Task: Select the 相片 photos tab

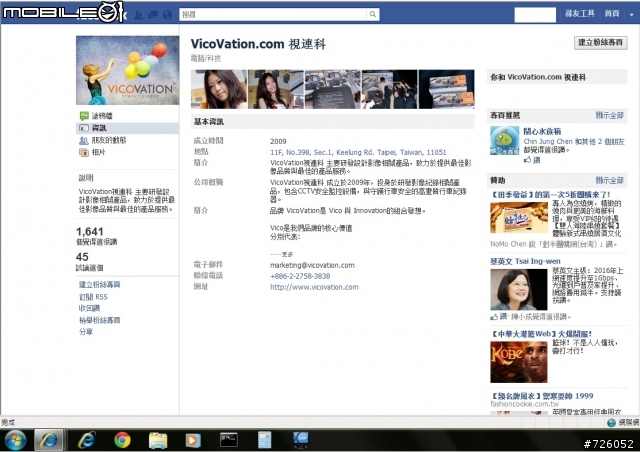Action: [98, 152]
